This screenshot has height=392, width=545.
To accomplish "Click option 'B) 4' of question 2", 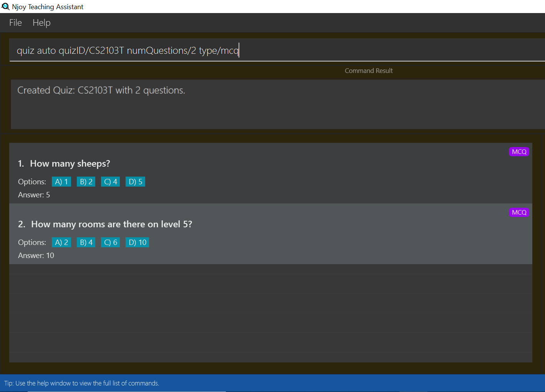I will pyautogui.click(x=86, y=242).
